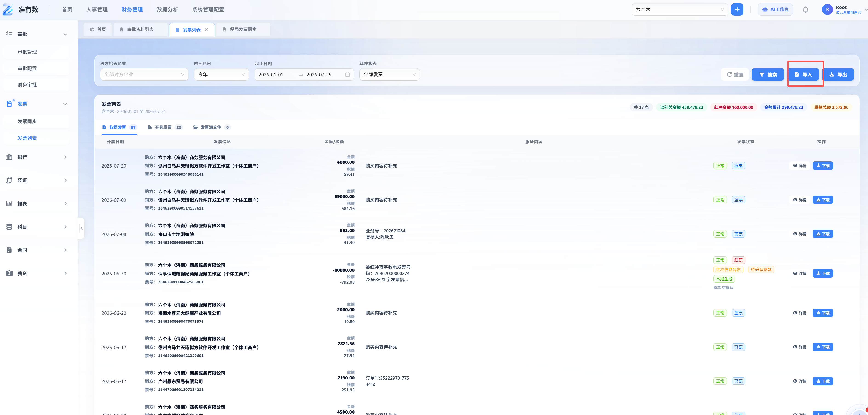This screenshot has height=415, width=868.
Task: View details of the 2026-07-08 invoice
Action: click(800, 234)
